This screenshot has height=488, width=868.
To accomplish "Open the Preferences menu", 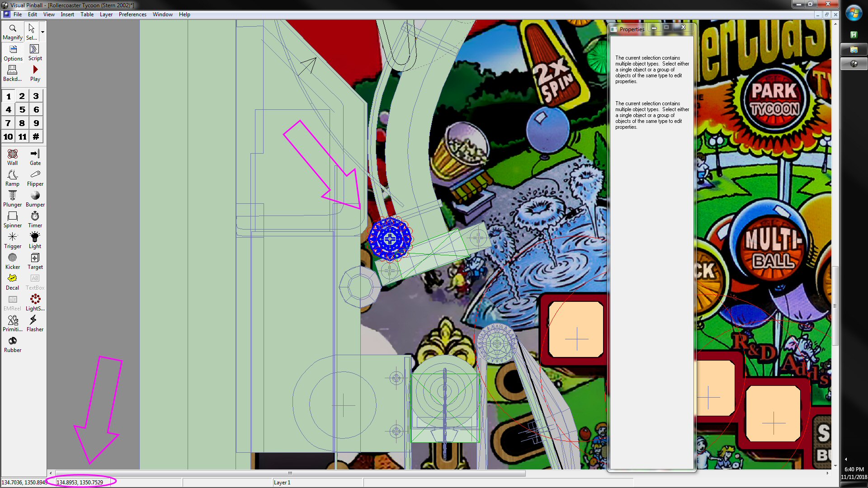I will click(x=132, y=14).
